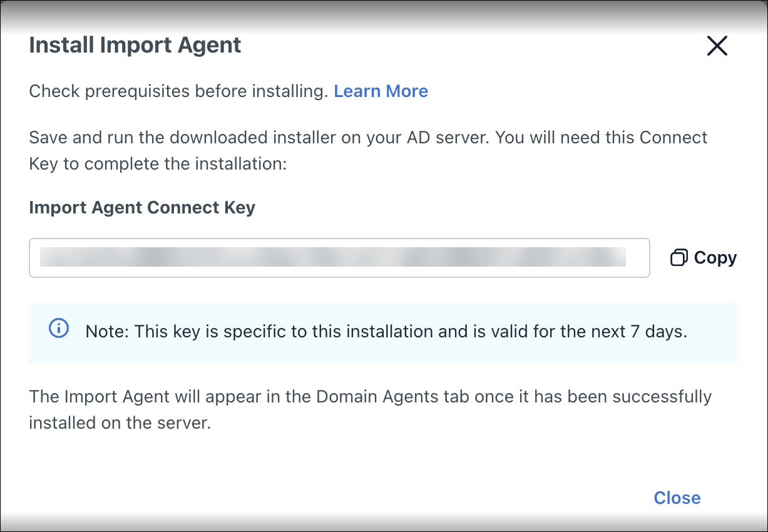Click the right end of key input box
The height and width of the screenshot is (532, 768).
(x=638, y=257)
